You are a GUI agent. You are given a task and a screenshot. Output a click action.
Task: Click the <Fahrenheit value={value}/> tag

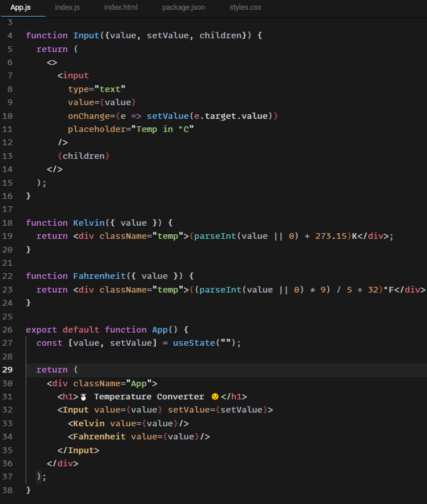click(139, 437)
